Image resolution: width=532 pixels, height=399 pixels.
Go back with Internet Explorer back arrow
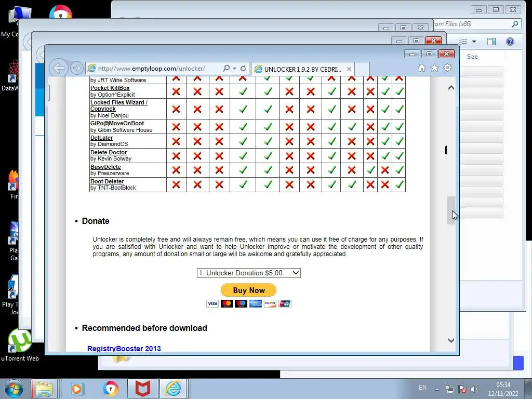59,68
